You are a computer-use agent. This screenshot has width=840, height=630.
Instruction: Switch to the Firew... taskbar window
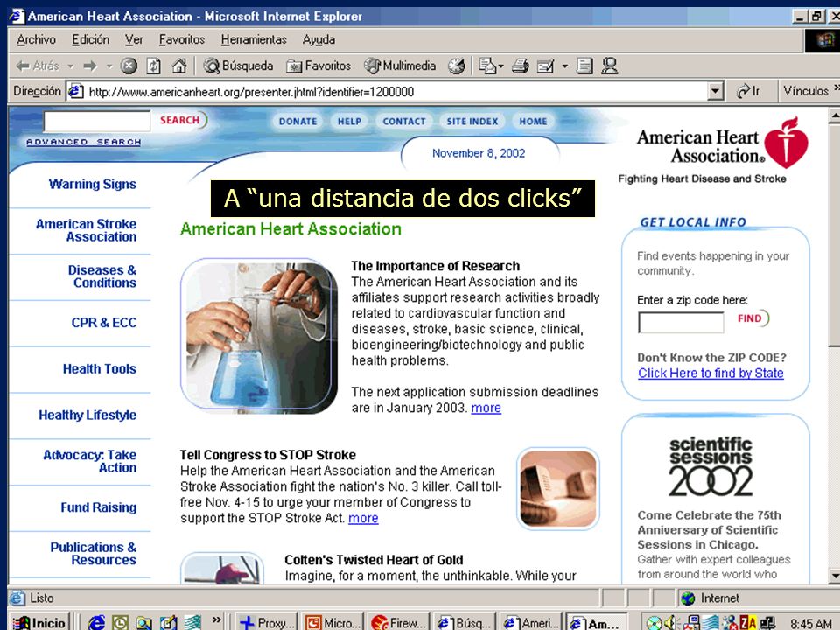coord(397,622)
